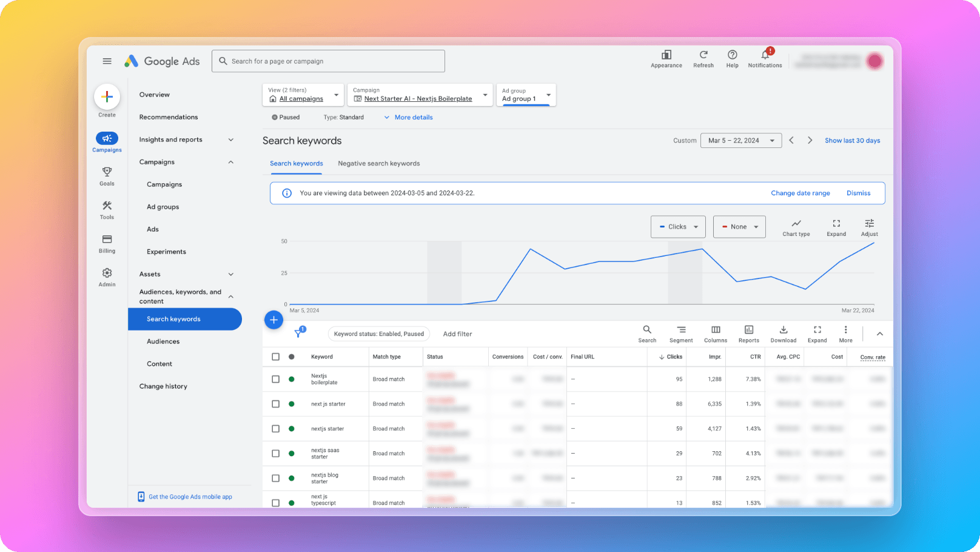Click the Show last 30 days link
This screenshot has height=552, width=980.
point(852,140)
